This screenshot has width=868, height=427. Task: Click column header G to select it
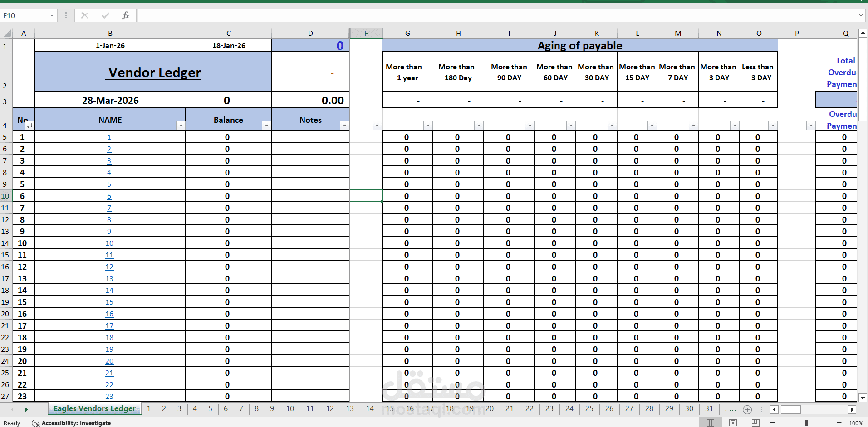tap(407, 33)
